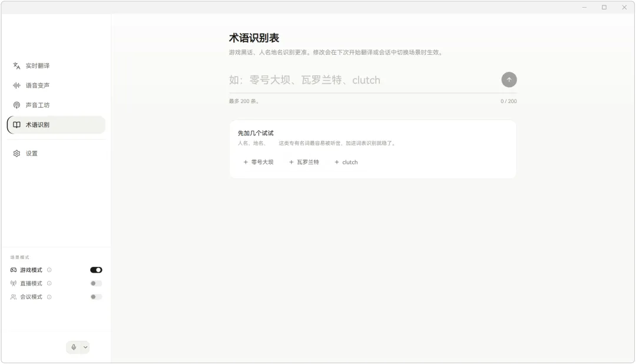
Task: Click the info icon beside 直播模式
Action: coord(49,283)
